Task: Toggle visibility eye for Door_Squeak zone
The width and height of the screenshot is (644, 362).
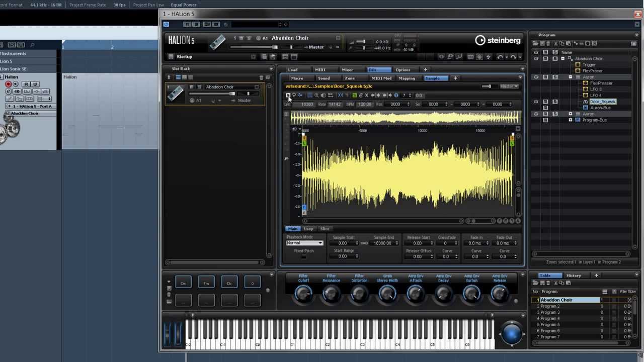Action: [x=536, y=102]
